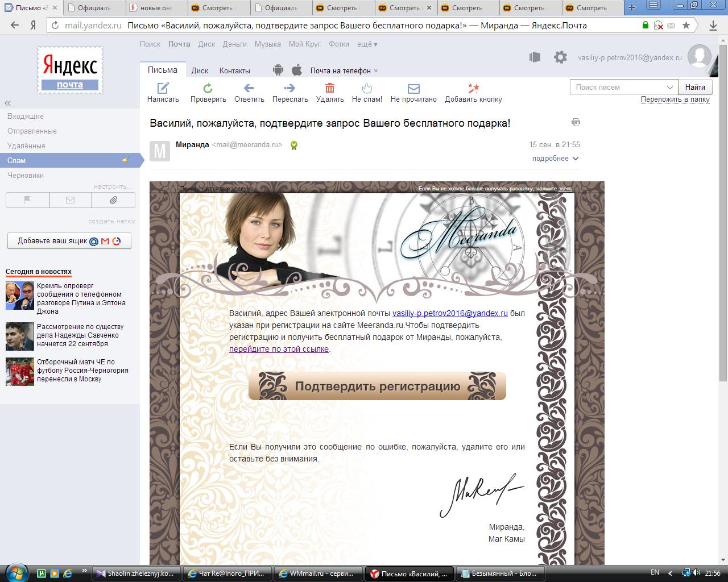
Task: Click the browser back arrow
Action: [x=15, y=25]
